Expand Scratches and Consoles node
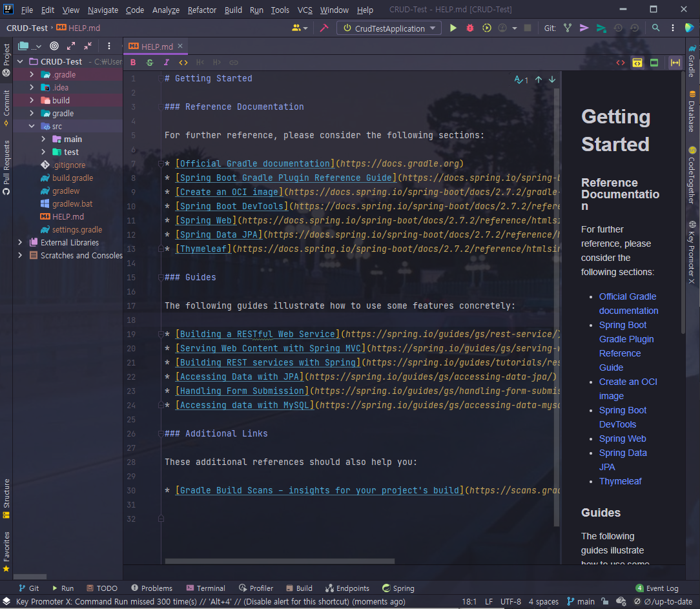Viewport: 700px width, 609px height. pyautogui.click(x=20, y=255)
